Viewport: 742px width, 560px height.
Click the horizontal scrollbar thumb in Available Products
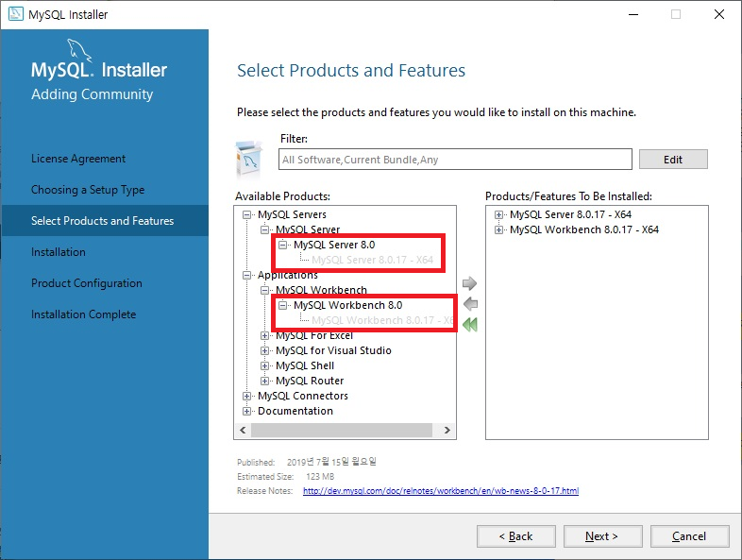[x=342, y=430]
